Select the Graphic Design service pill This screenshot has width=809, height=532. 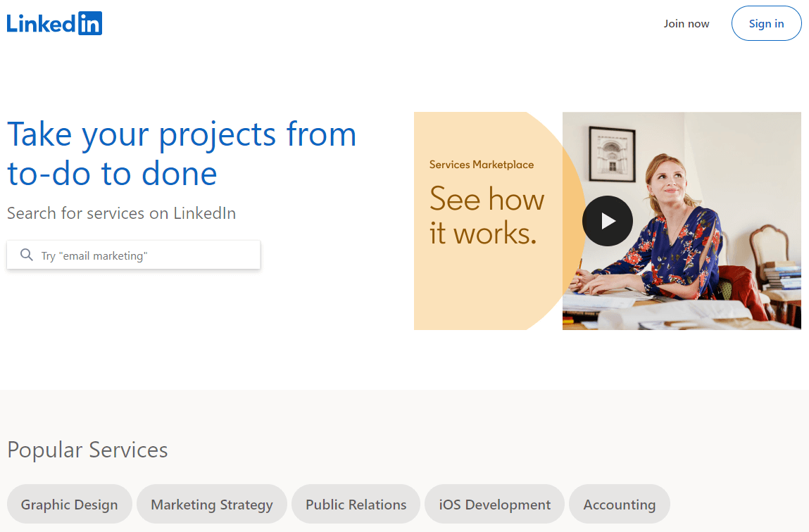tap(69, 505)
